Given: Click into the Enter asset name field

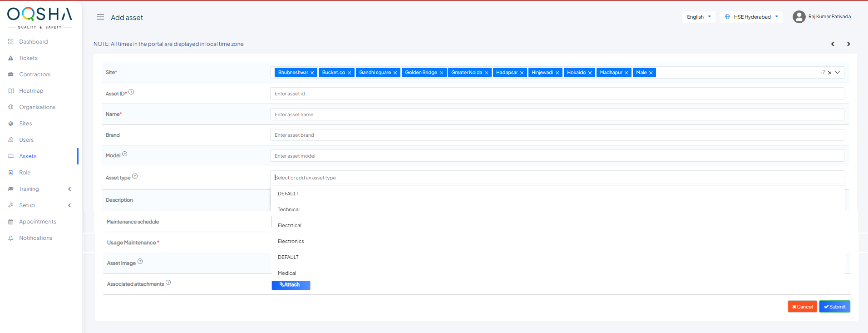Looking at the screenshot, I should [557, 114].
